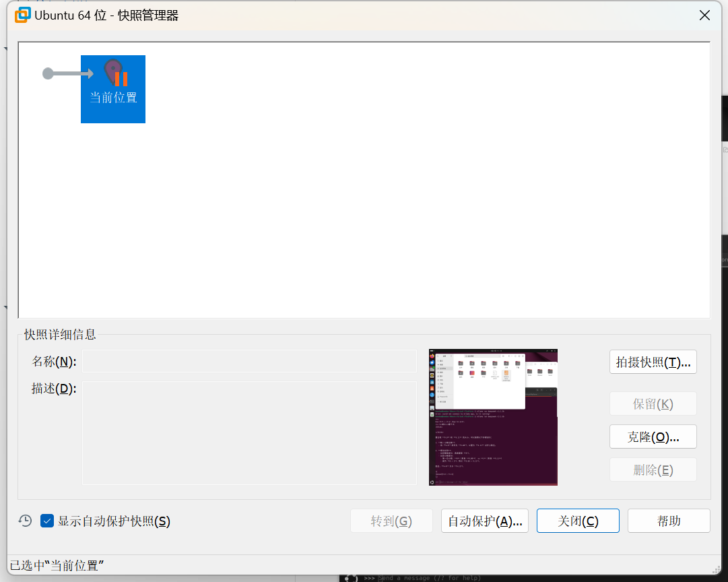This screenshot has width=728, height=582.
Task: Open 自动保护(A)... settings
Action: pyautogui.click(x=485, y=521)
